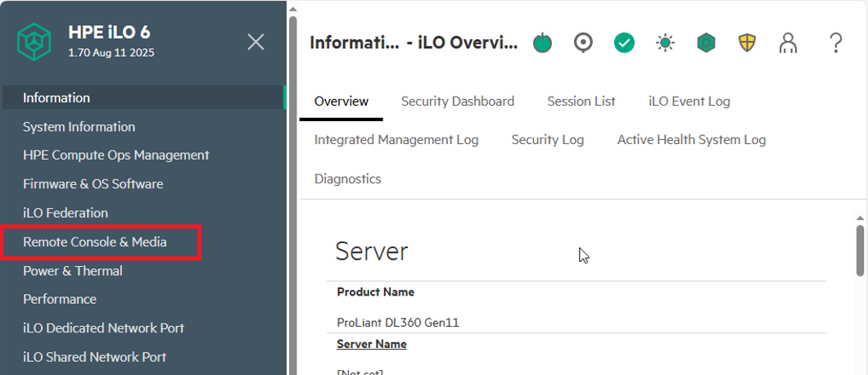Click the green health checkmark icon

click(x=624, y=43)
